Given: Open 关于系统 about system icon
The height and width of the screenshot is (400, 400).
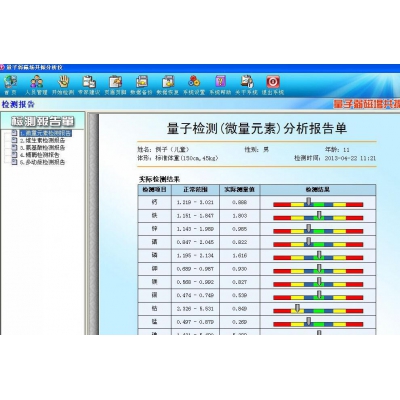Looking at the screenshot, I should (x=247, y=82).
